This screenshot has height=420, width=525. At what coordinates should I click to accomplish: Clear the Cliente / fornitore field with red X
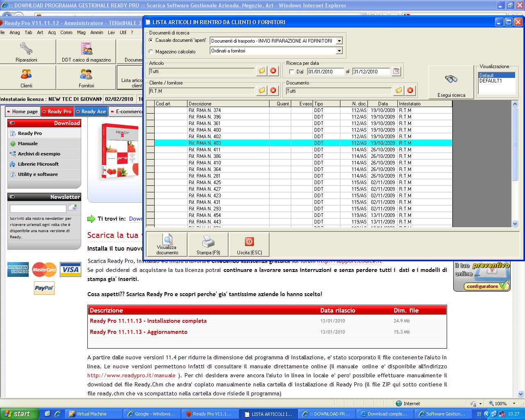pos(273,91)
